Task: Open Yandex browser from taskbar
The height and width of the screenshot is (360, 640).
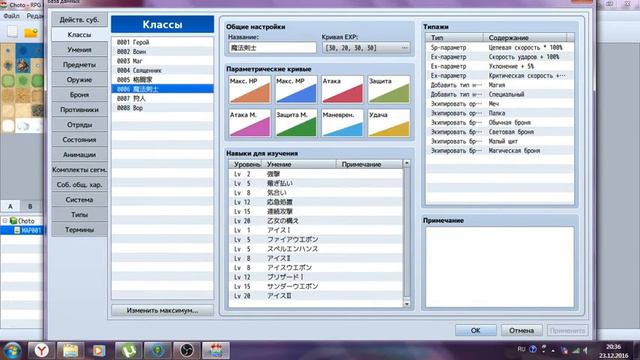Action: click(41, 350)
